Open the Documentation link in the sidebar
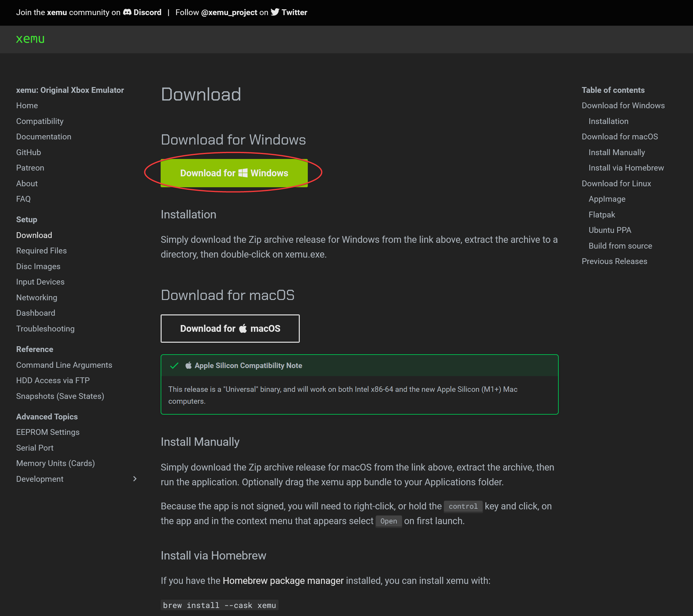 pyautogui.click(x=44, y=137)
